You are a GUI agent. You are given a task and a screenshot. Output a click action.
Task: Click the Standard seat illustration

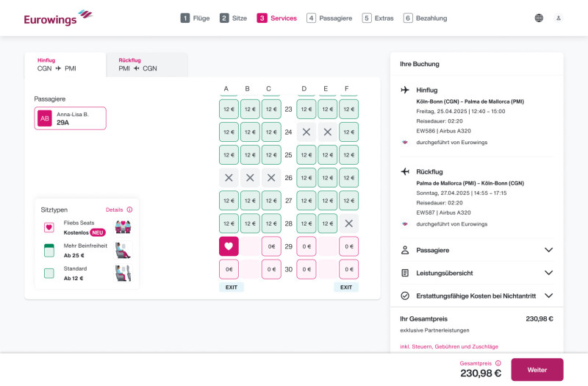123,273
